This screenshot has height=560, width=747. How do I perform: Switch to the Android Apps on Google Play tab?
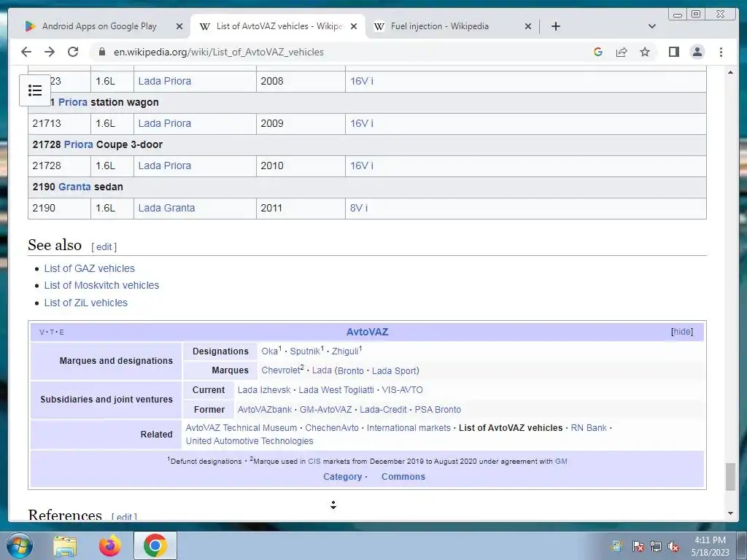pos(99,26)
